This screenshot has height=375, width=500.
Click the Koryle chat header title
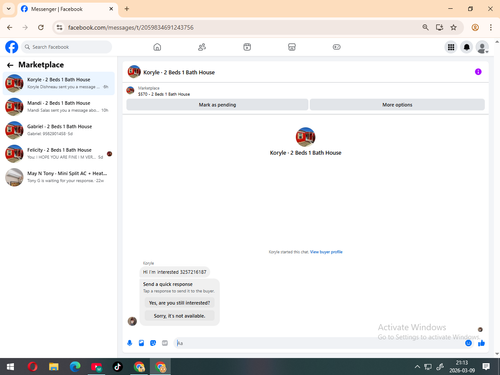(179, 72)
